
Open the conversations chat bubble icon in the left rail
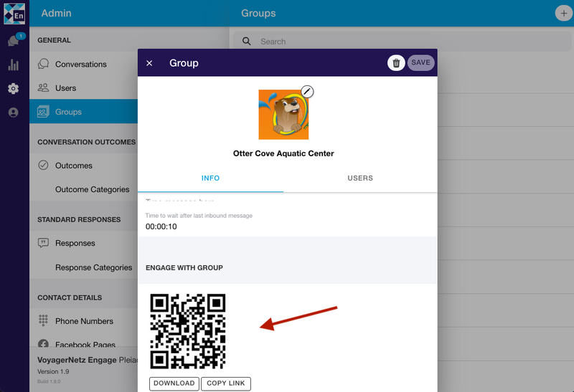pos(14,41)
